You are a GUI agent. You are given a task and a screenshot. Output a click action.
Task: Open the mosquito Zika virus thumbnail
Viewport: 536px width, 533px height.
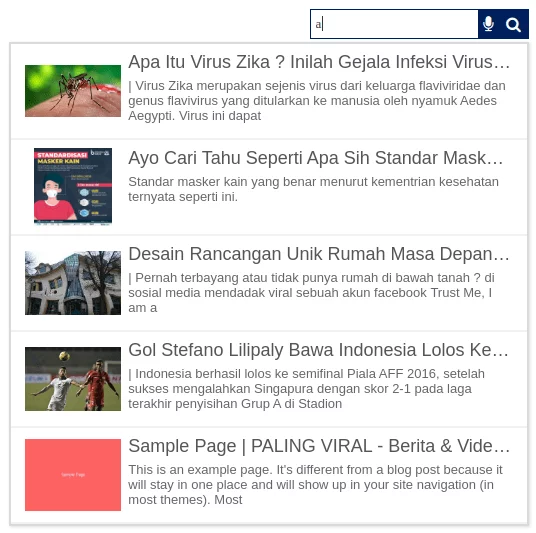coord(73,91)
